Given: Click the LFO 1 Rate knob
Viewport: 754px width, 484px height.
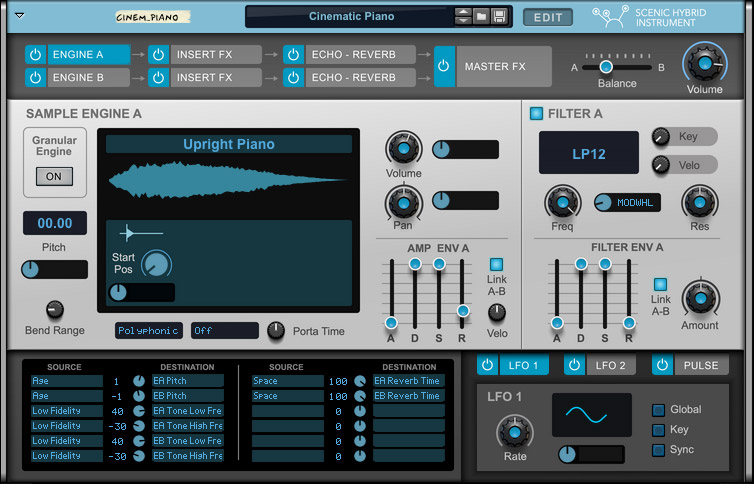Looking at the screenshot, I should click(515, 433).
